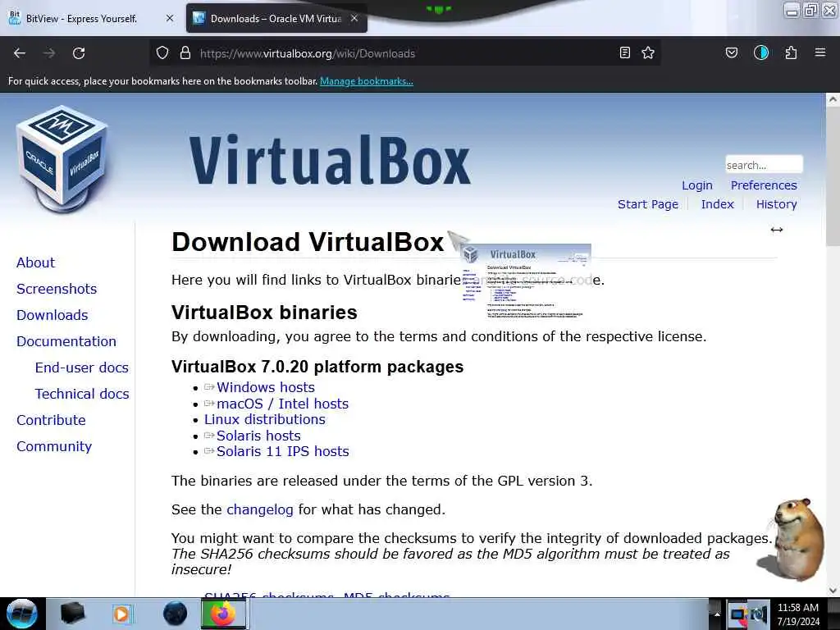Select the Downloads – Oracle VM VirtualBox tab

pos(276,19)
